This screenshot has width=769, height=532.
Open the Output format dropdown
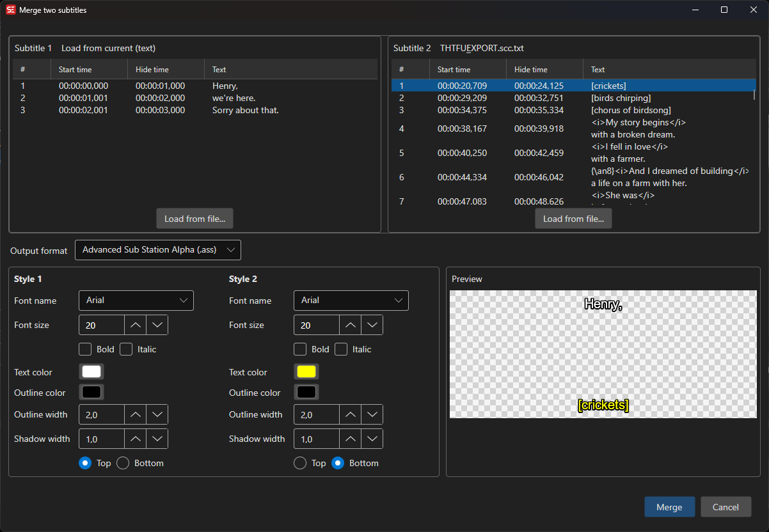pyautogui.click(x=158, y=250)
